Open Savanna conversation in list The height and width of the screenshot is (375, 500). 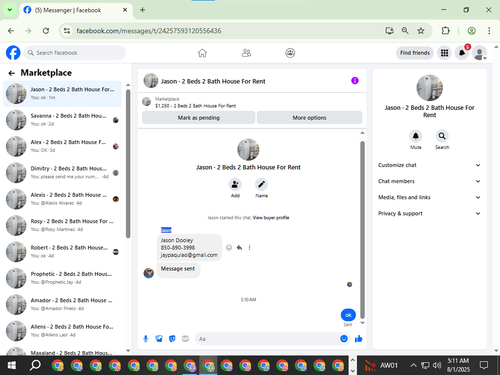pos(62,120)
